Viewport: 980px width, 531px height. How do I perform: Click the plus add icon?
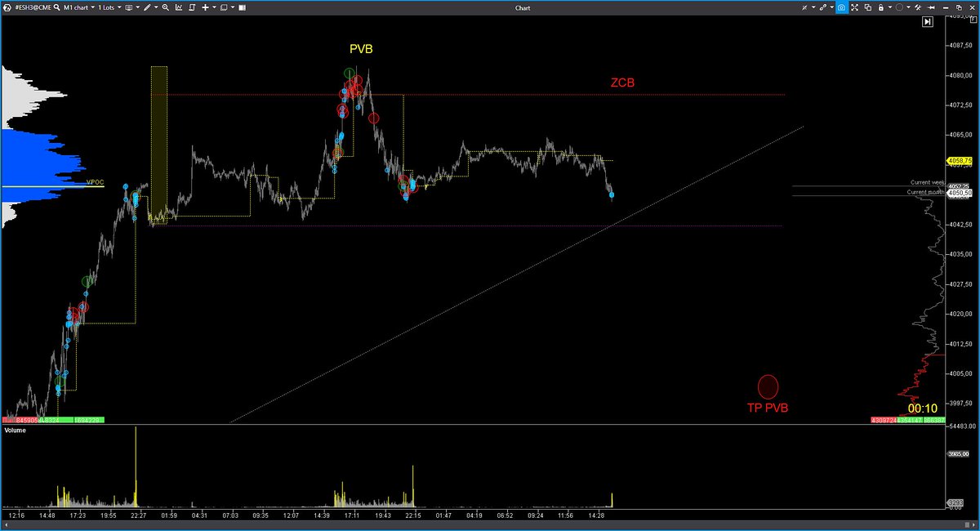click(x=205, y=7)
